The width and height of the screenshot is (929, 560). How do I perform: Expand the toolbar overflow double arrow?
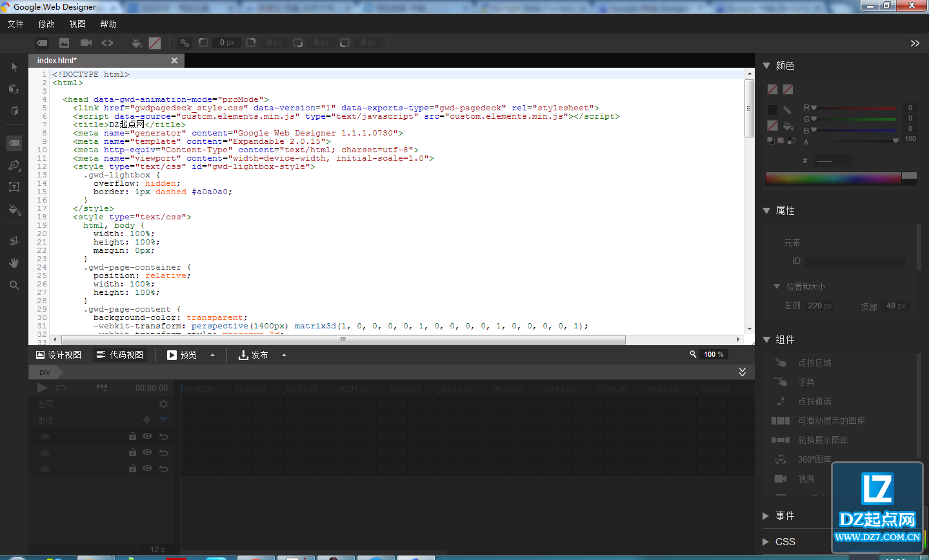tap(915, 43)
